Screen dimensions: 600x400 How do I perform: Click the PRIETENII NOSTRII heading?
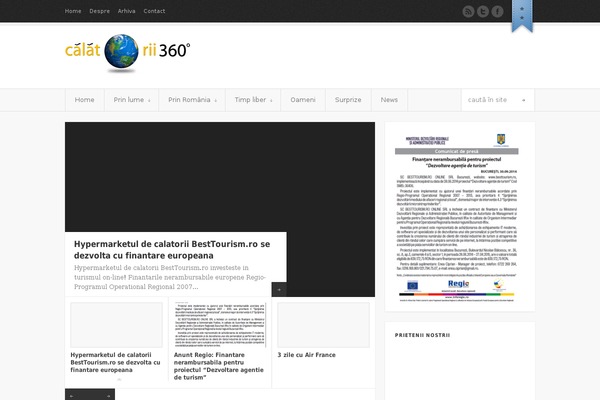422,335
